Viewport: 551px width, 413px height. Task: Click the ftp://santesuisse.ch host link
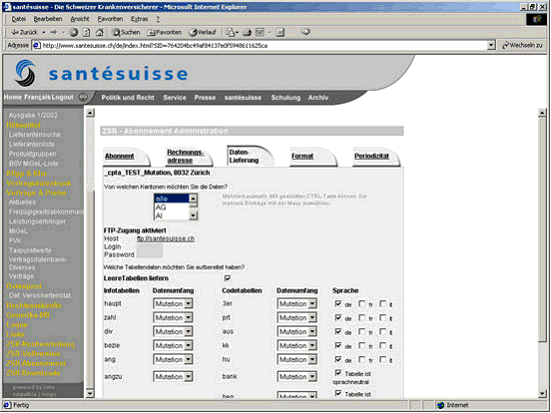pos(166,239)
